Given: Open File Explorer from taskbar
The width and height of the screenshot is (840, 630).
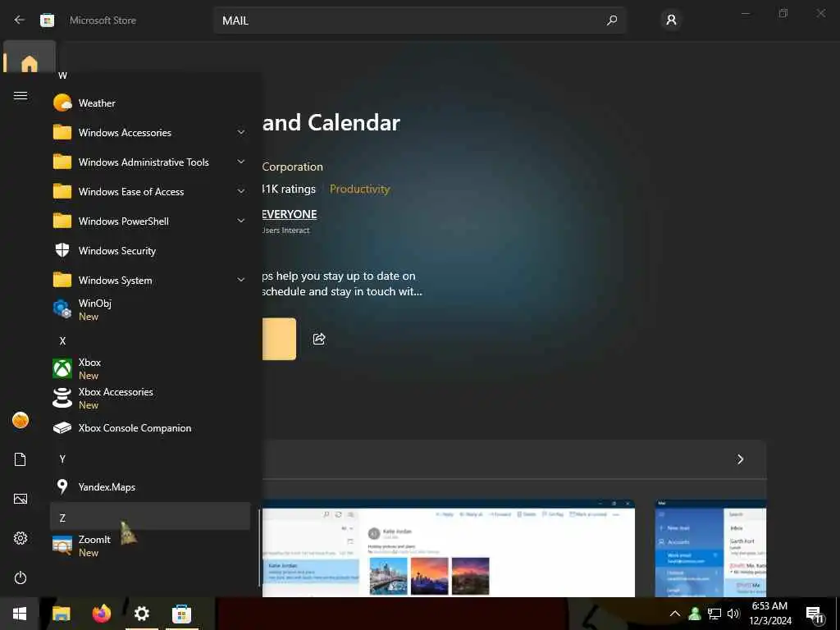Looking at the screenshot, I should pyautogui.click(x=61, y=614).
